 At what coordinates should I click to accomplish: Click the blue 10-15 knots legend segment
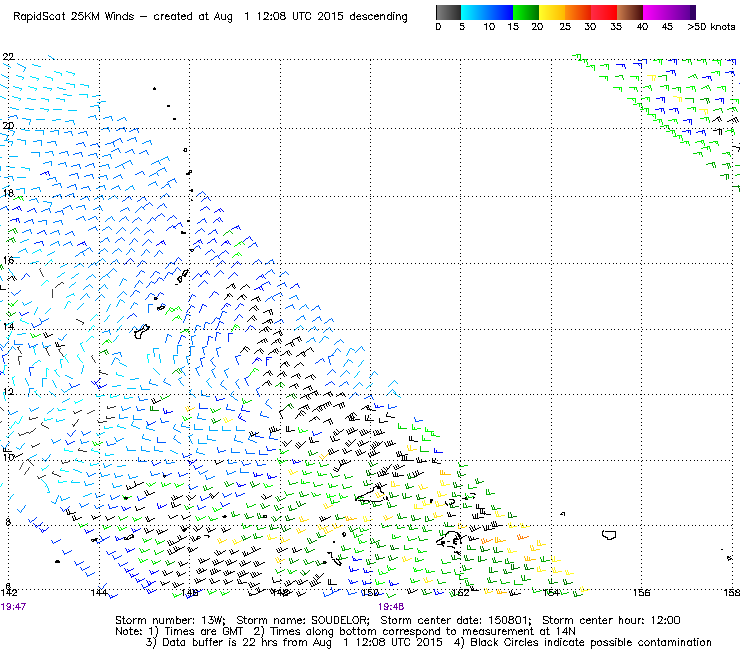point(500,12)
